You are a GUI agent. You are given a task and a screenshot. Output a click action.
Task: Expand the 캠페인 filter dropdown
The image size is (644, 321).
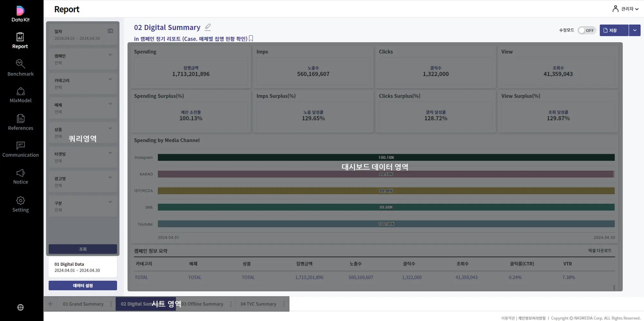(x=110, y=55)
